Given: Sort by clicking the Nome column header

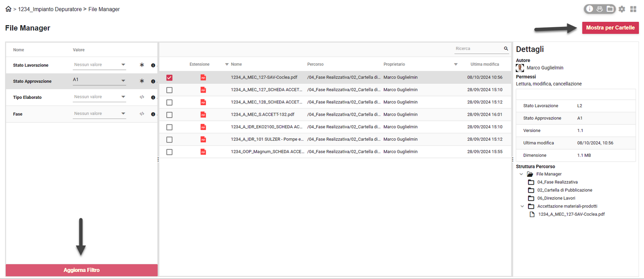Looking at the screenshot, I should tap(237, 64).
